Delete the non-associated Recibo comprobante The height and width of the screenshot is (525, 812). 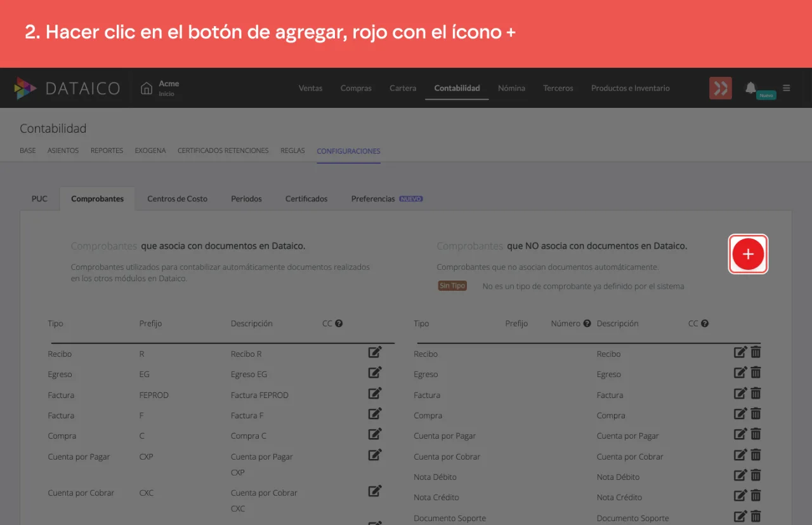tap(756, 352)
